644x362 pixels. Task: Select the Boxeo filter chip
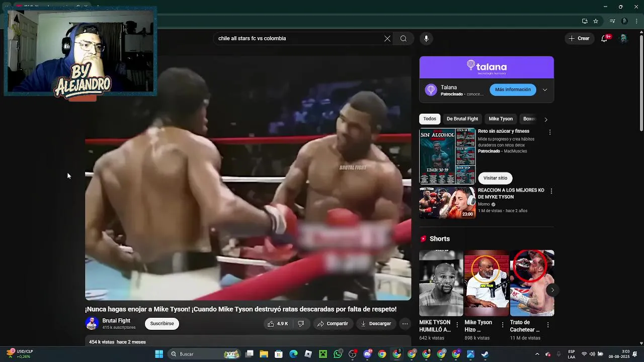tap(529, 119)
